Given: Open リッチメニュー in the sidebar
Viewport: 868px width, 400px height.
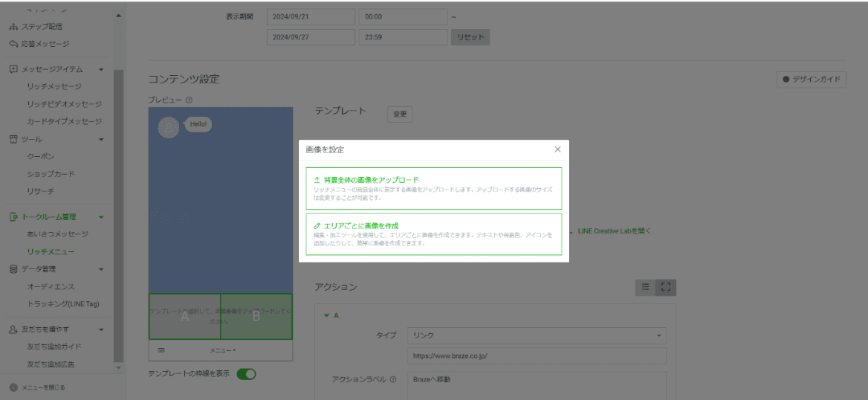Looking at the screenshot, I should pyautogui.click(x=51, y=252).
